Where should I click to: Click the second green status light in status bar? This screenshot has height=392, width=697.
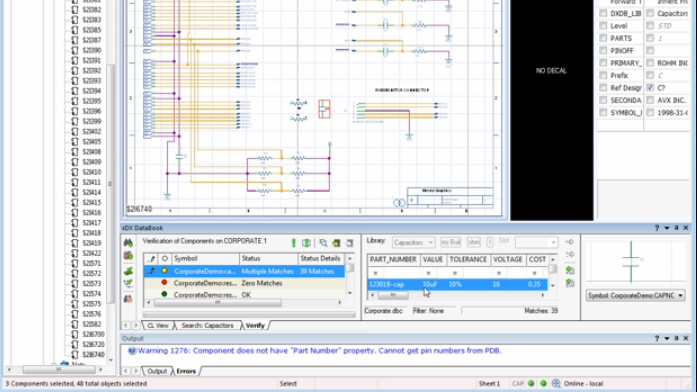[543, 383]
